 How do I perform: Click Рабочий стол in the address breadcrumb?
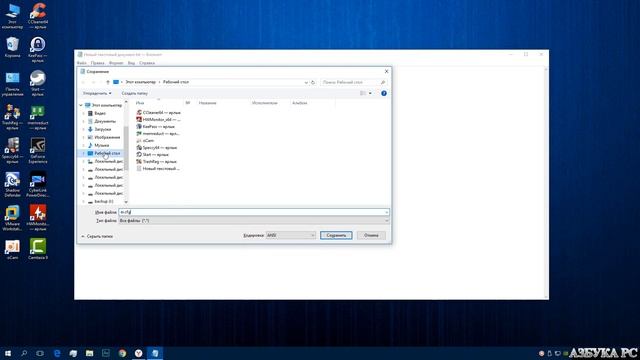pyautogui.click(x=176, y=82)
